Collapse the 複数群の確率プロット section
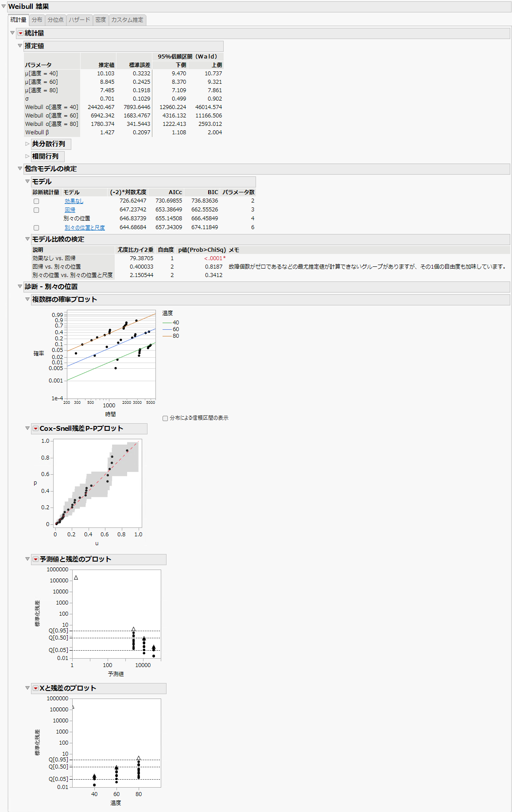 tap(27, 299)
